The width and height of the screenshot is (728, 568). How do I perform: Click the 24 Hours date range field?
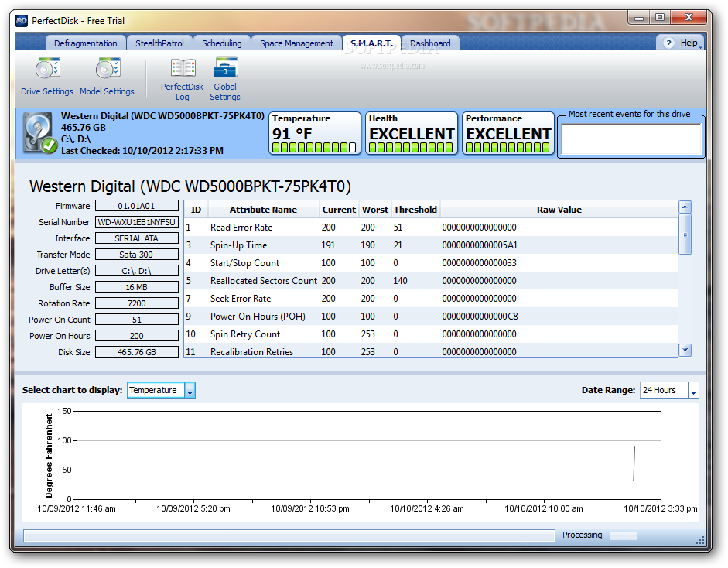(664, 391)
